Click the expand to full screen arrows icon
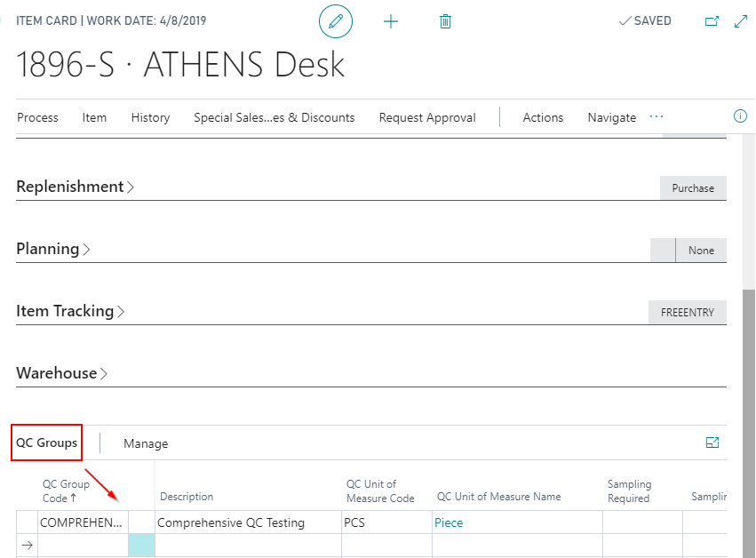The height and width of the screenshot is (558, 756). (x=741, y=21)
